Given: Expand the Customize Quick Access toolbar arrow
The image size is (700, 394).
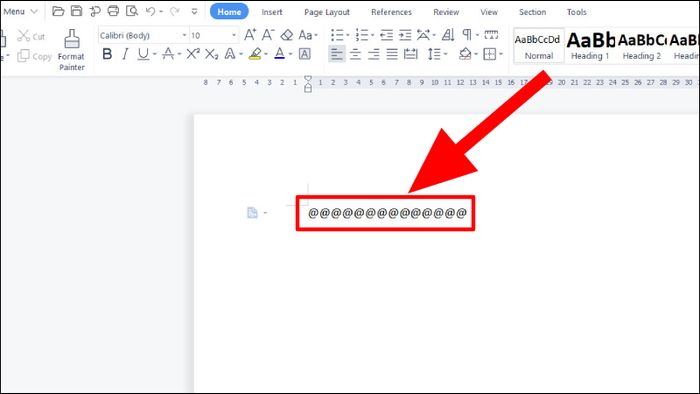Looking at the screenshot, I should point(194,12).
